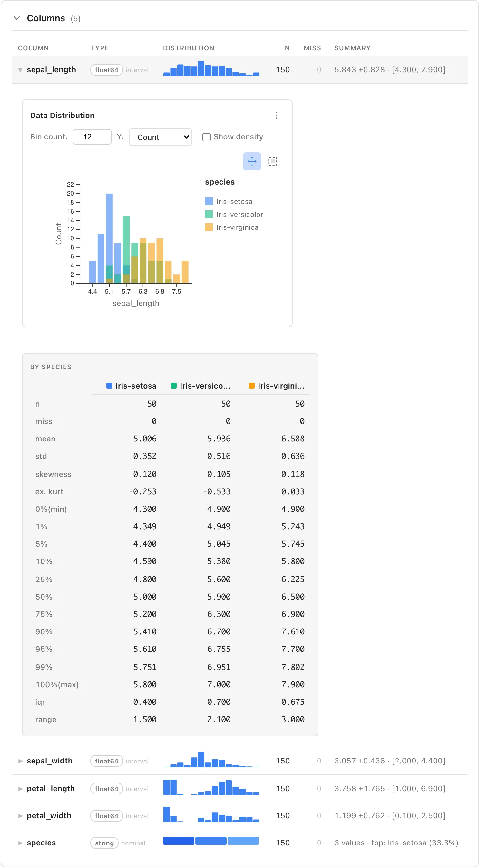Viewport: 479px width, 868px height.
Task: Select the box selection chart tool
Action: click(x=273, y=161)
